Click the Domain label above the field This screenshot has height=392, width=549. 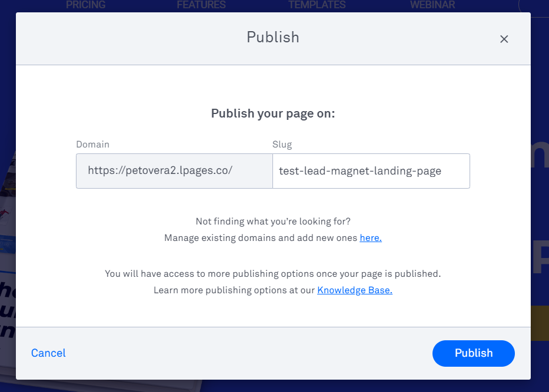[x=92, y=145]
